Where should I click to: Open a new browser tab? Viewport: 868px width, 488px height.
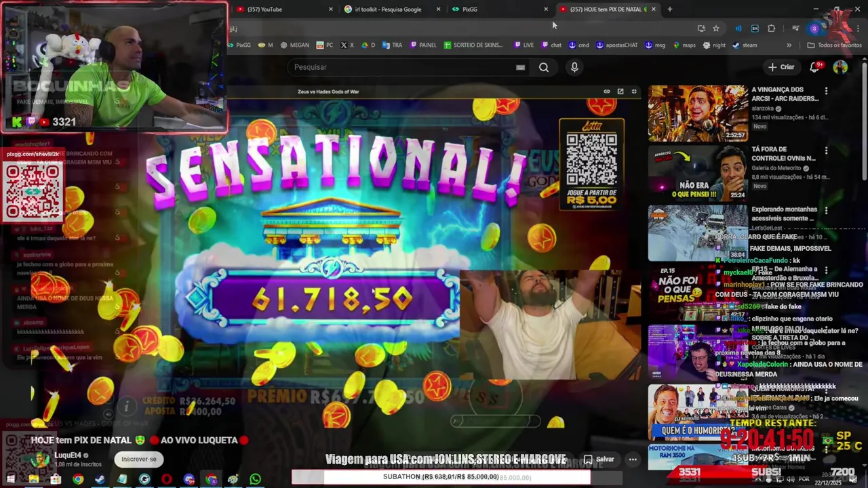[669, 9]
